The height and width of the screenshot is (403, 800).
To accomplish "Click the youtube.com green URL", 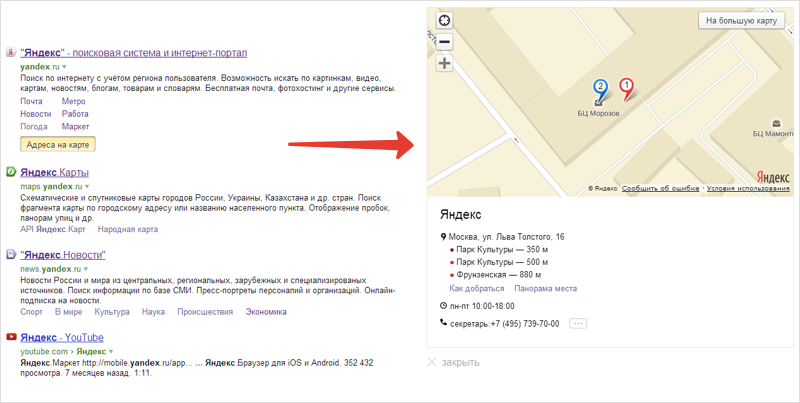I will click(x=44, y=351).
